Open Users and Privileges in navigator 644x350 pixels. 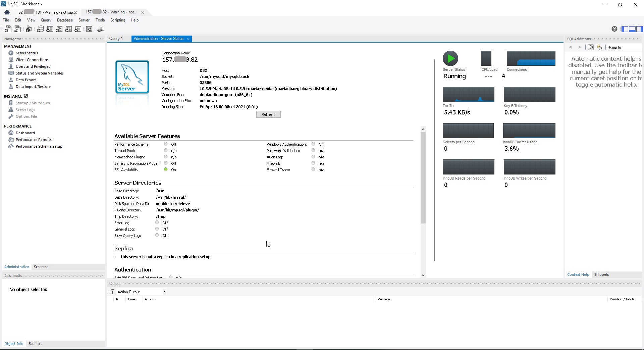click(x=33, y=66)
